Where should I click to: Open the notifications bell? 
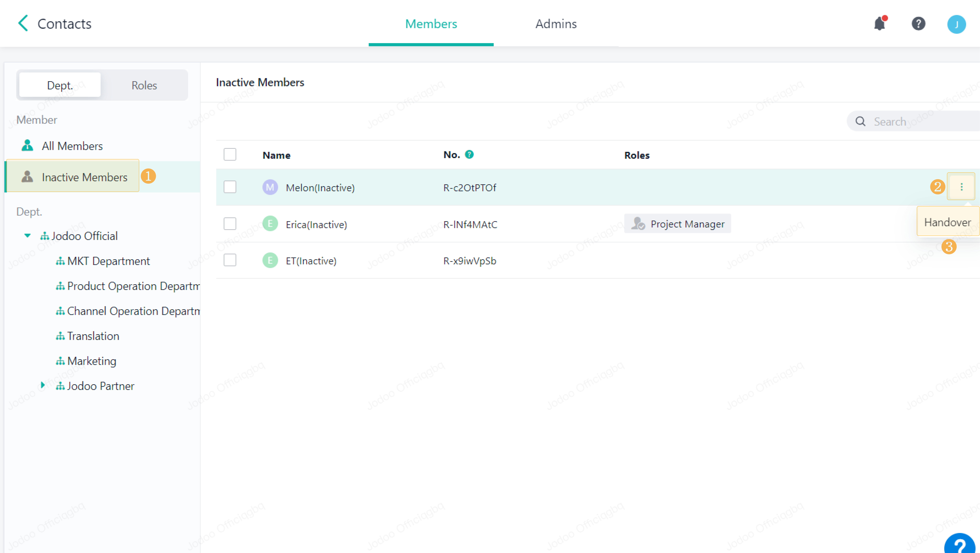coord(880,24)
